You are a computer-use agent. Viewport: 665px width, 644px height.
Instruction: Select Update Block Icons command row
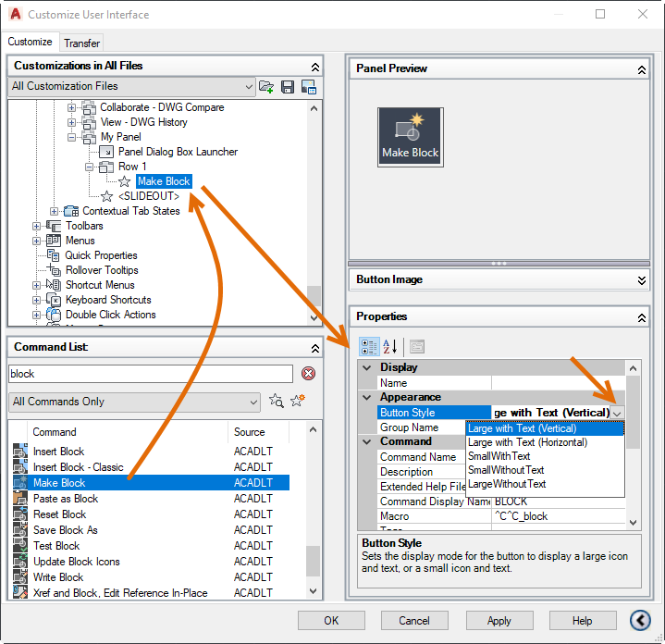[151, 561]
